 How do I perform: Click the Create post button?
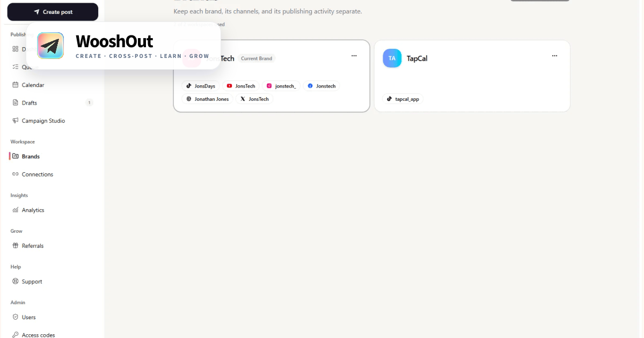click(53, 12)
